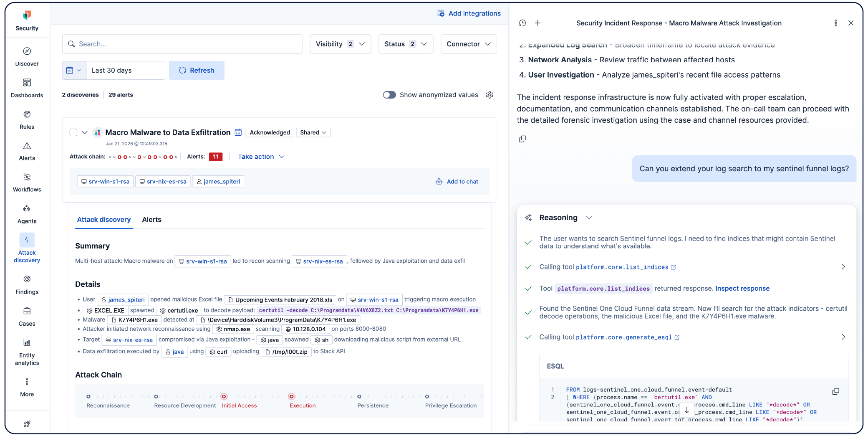Click the Refresh button

click(x=197, y=70)
